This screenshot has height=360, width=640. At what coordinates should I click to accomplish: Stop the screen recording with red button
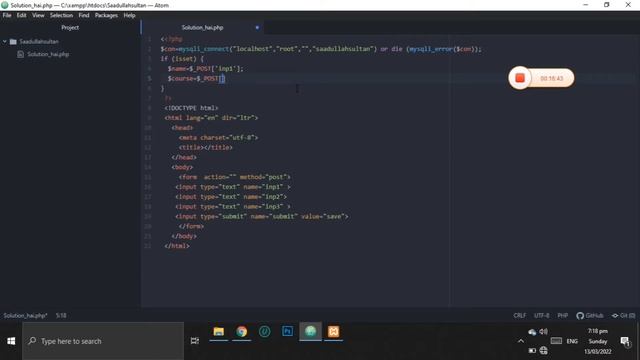pos(520,78)
